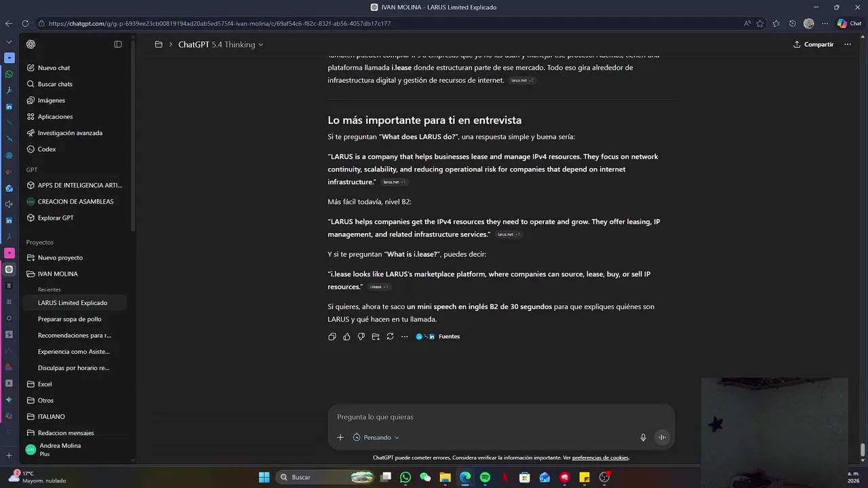
Task: Click the project folder breadcrumb icon
Action: tap(159, 44)
